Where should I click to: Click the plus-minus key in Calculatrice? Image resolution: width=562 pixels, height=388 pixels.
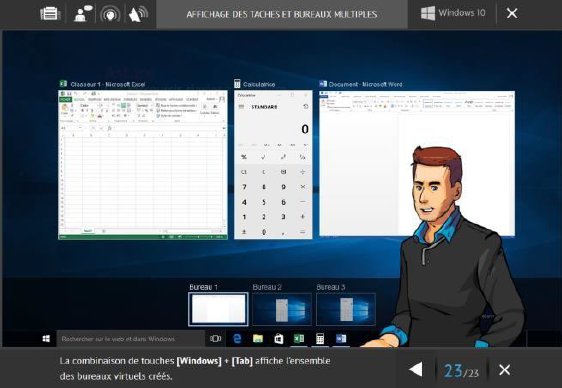click(244, 232)
